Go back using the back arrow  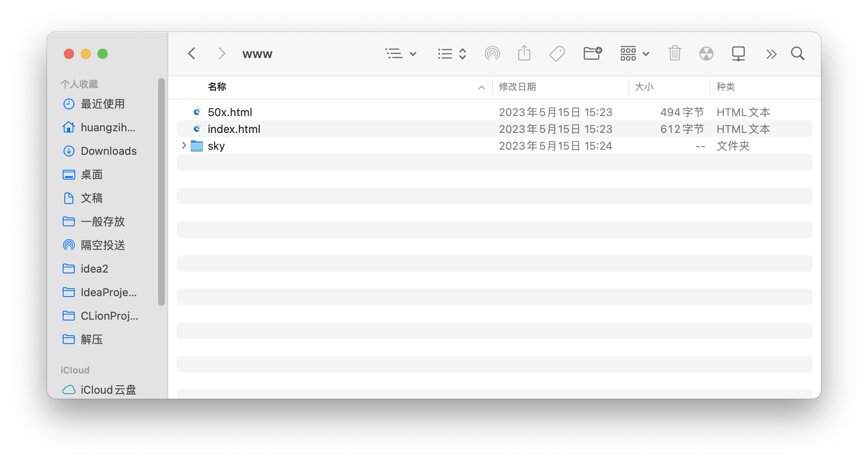(192, 53)
